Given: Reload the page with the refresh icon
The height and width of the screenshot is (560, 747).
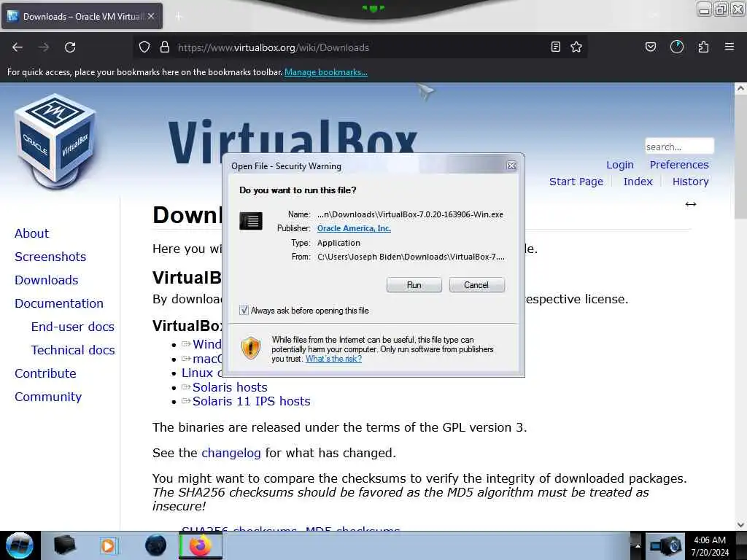Looking at the screenshot, I should (70, 47).
